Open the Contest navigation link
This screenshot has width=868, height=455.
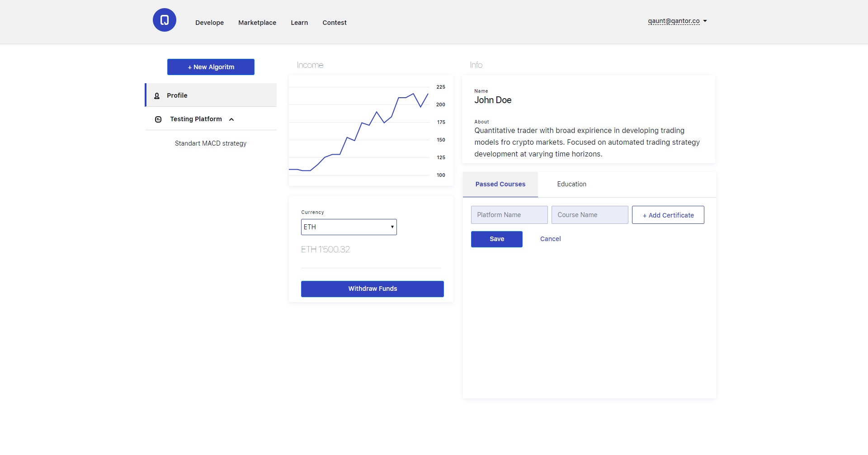pos(335,23)
